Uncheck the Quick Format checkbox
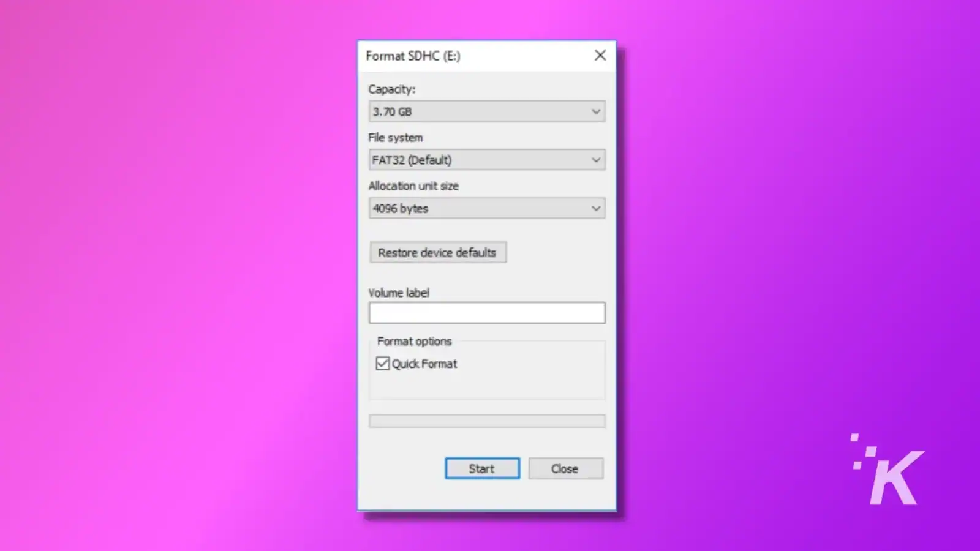980x551 pixels. coord(383,364)
